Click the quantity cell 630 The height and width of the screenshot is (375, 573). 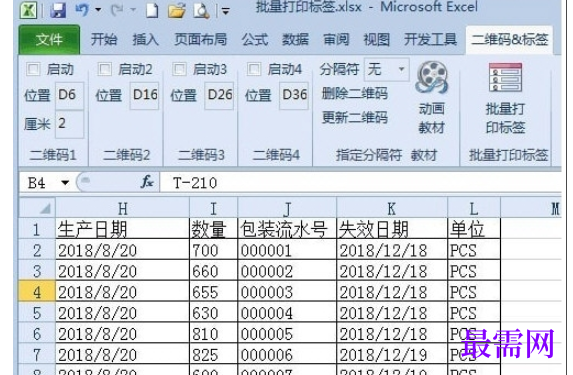click(213, 313)
